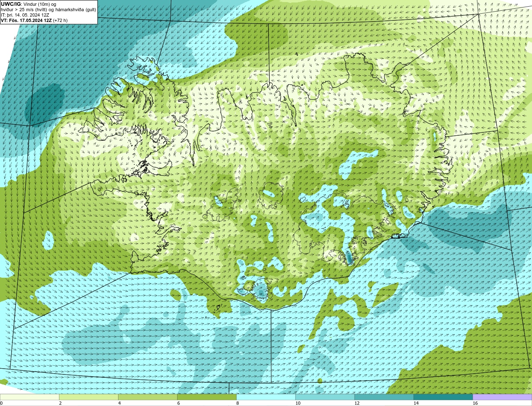The image size is (532, 406).
Task: Click the 14–16 m/s dark teal swatch
Action: coord(443,397)
